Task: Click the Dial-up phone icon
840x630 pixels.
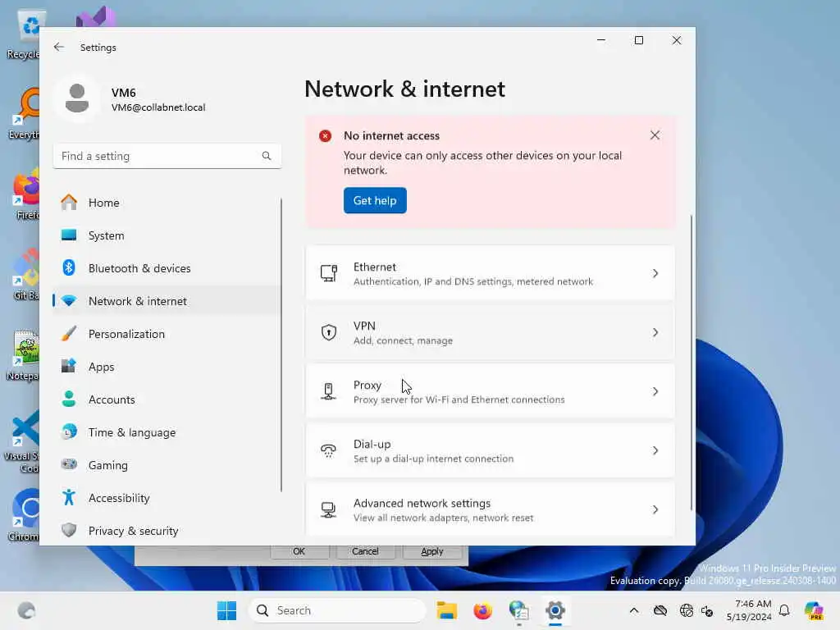Action: click(329, 450)
